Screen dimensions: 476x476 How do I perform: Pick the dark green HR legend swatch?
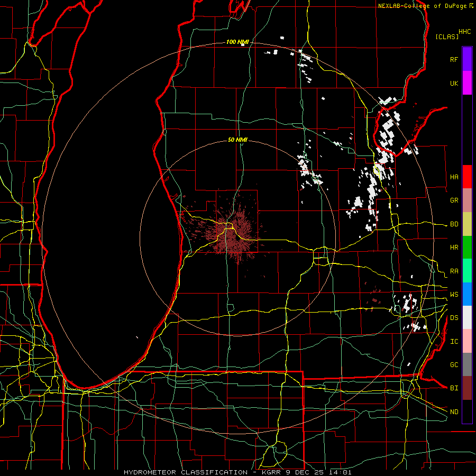467,248
